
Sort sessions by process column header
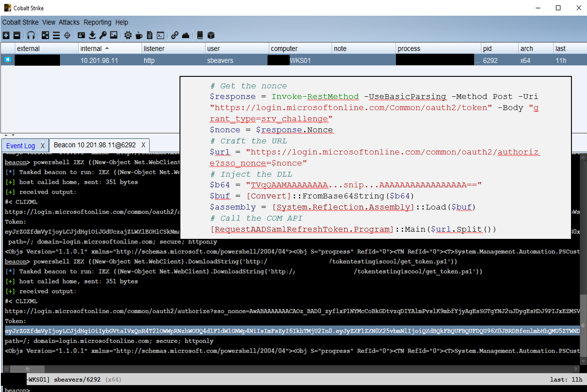(439, 48)
